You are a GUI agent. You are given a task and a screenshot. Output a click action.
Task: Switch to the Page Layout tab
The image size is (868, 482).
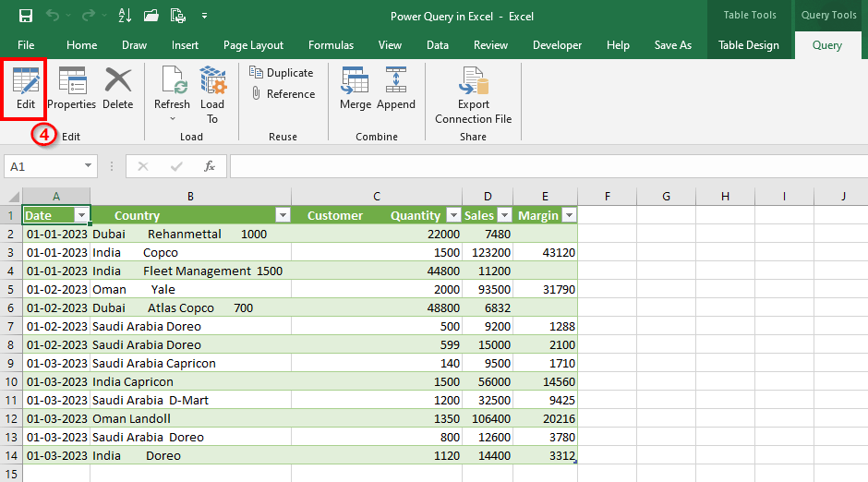pos(253,45)
